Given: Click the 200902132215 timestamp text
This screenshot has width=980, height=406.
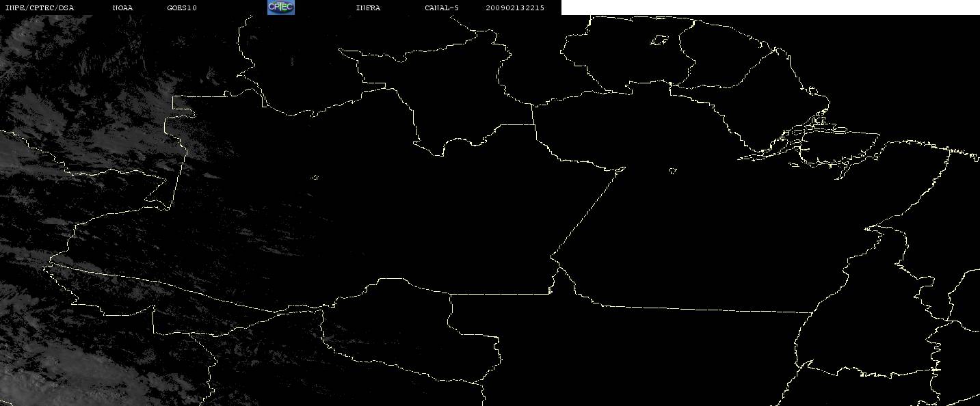Looking at the screenshot, I should pos(515,8).
